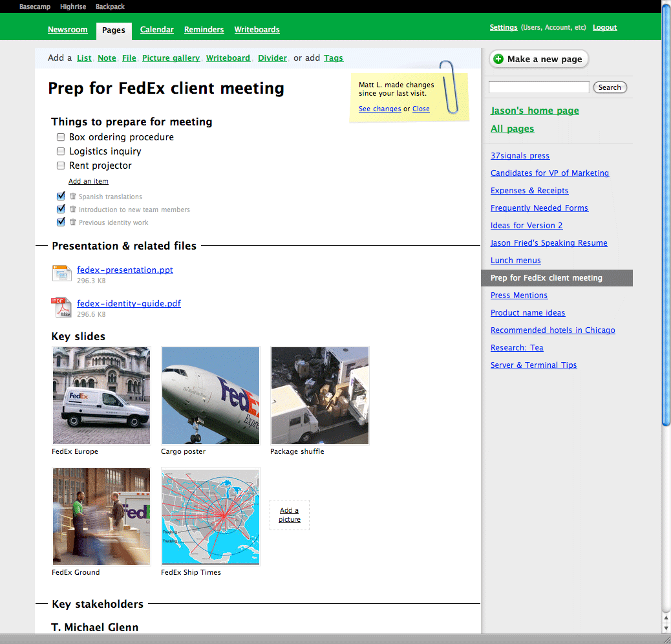This screenshot has height=644, width=671.
Task: Add a Writeboard via toolbar link
Action: [228, 58]
